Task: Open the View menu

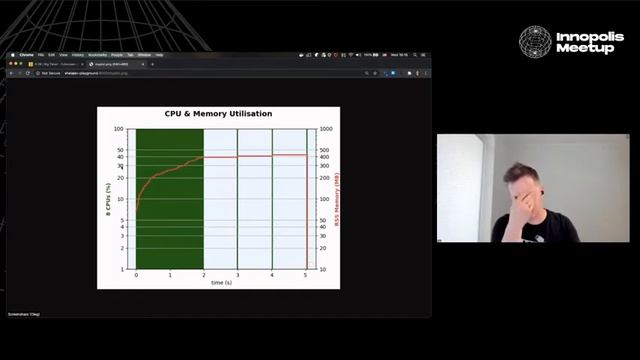Action: point(63,55)
